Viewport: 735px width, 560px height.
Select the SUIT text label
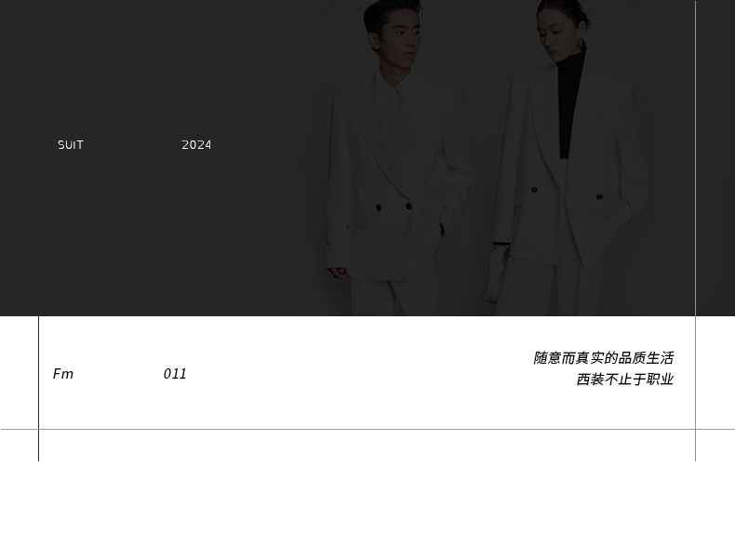point(71,145)
